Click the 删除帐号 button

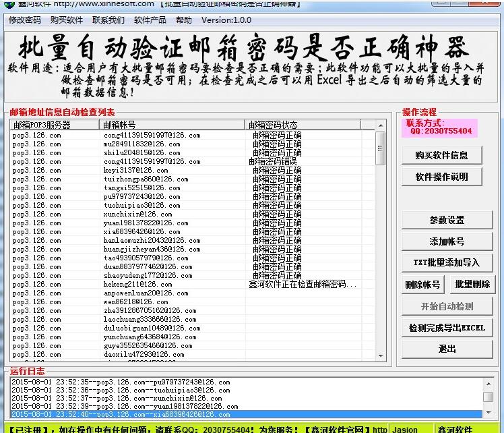click(422, 285)
